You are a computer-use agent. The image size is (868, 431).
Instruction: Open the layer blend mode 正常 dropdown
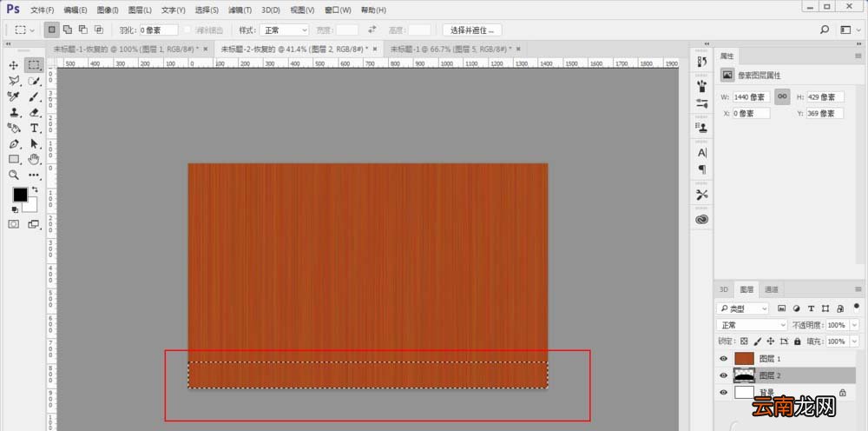point(752,325)
